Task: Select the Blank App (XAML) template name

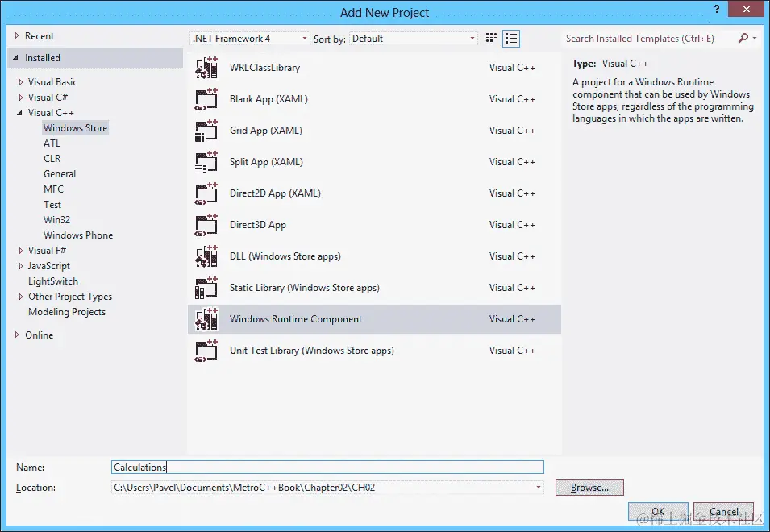Action: pos(268,99)
